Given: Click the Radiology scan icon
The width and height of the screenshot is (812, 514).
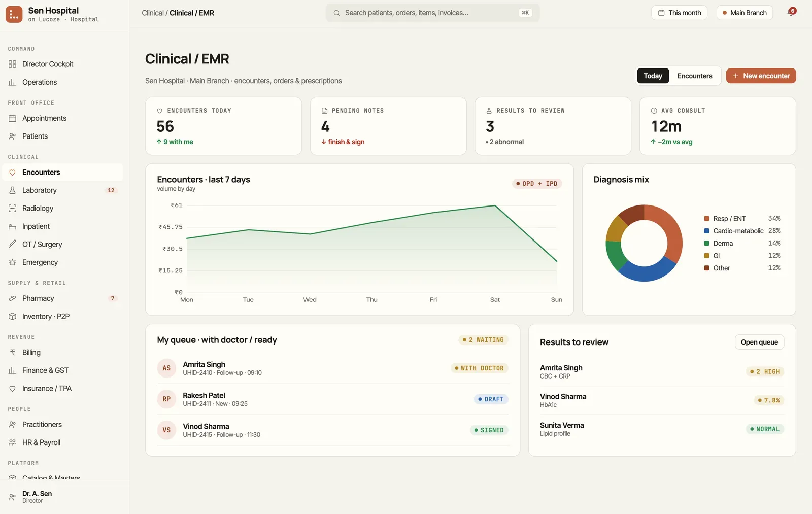Looking at the screenshot, I should (x=12, y=209).
